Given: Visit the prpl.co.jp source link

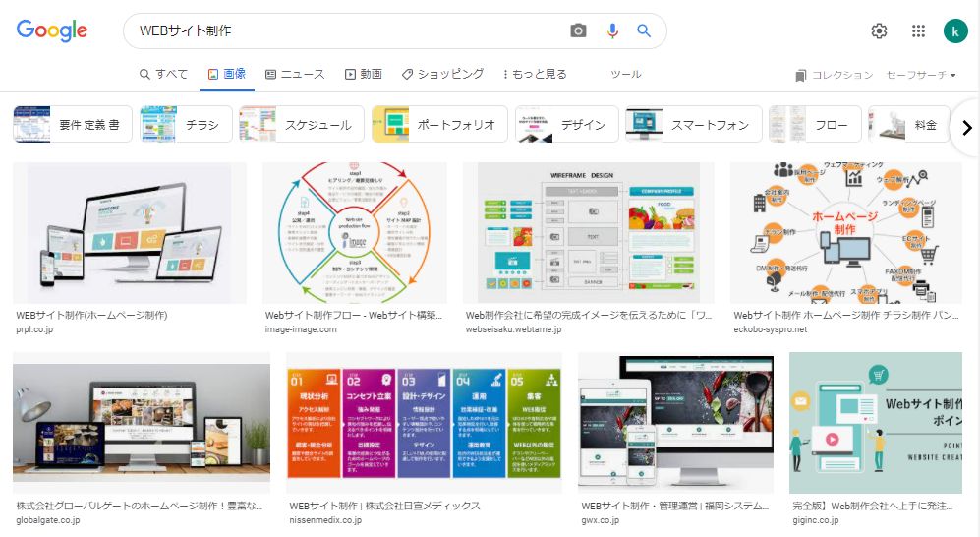Looking at the screenshot, I should coord(34,328).
